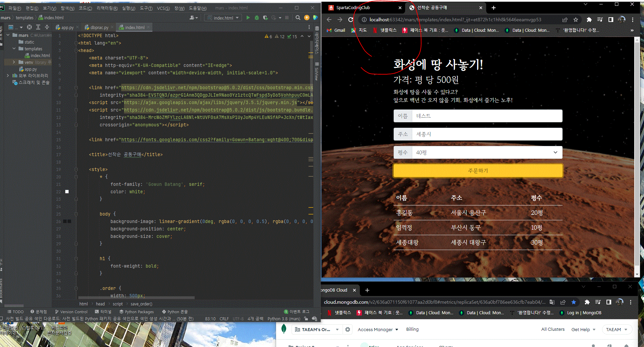Switch to the dbprac.py editor tab
Screen dimensions: 644x347
pos(99,27)
